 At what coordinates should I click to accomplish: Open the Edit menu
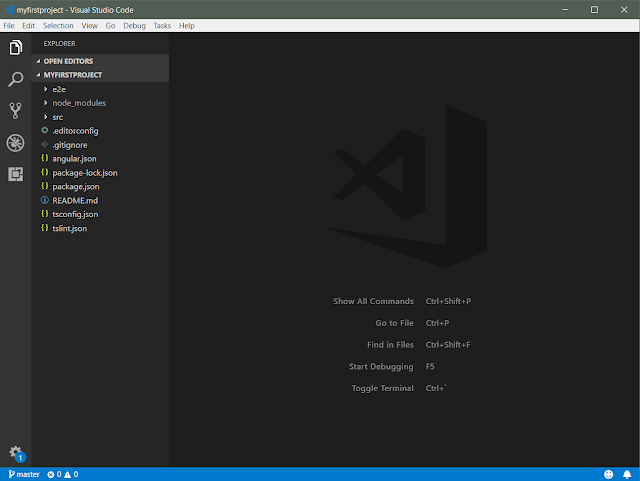(x=28, y=26)
